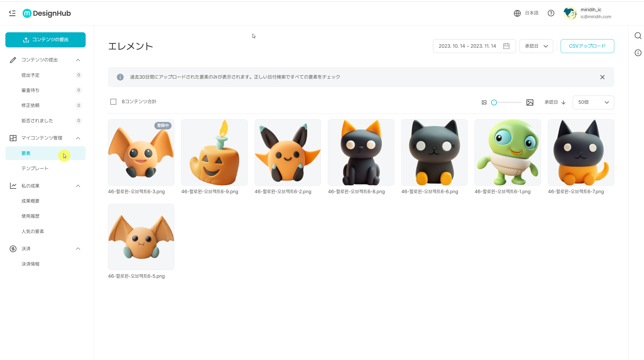Open the help question mark icon
Screen dimensions: 644x360
(x=551, y=13)
